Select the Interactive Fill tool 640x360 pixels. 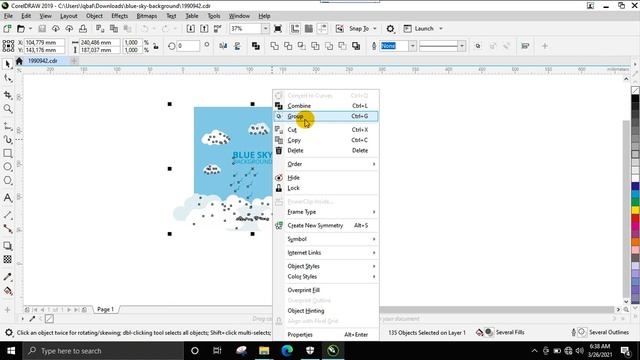(8, 291)
